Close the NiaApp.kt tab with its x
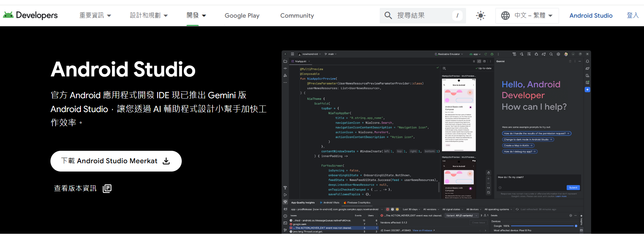This screenshot has width=644, height=249. (x=309, y=61)
